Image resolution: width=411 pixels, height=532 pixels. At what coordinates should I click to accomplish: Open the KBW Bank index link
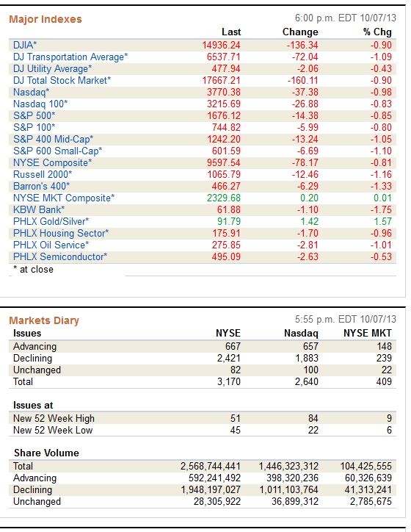coord(39,209)
